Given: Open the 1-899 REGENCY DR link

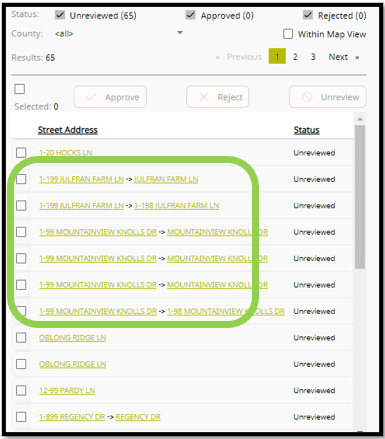Looking at the screenshot, I should pos(72,417).
